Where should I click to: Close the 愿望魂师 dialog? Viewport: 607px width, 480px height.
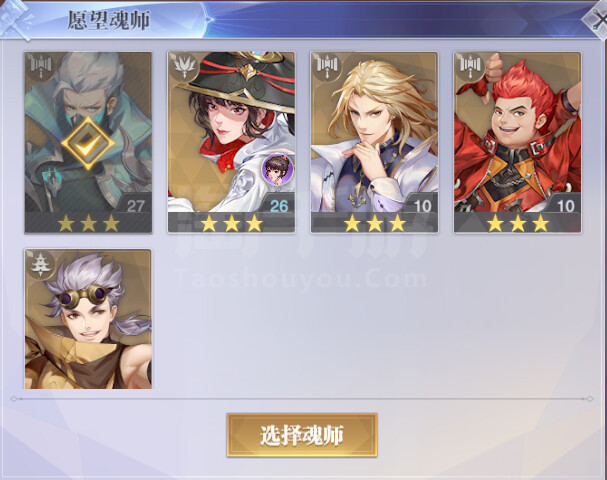pos(598,19)
